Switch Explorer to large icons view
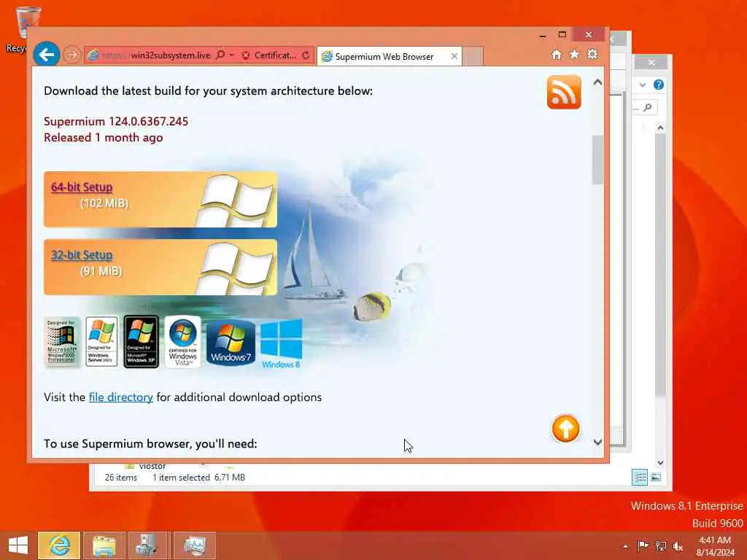Screen dimensions: 747x560 656,477
